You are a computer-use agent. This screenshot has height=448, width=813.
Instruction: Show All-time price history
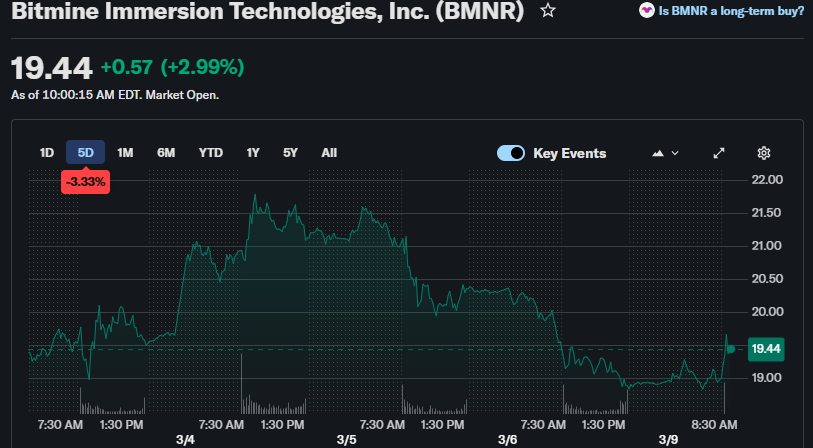tap(329, 153)
